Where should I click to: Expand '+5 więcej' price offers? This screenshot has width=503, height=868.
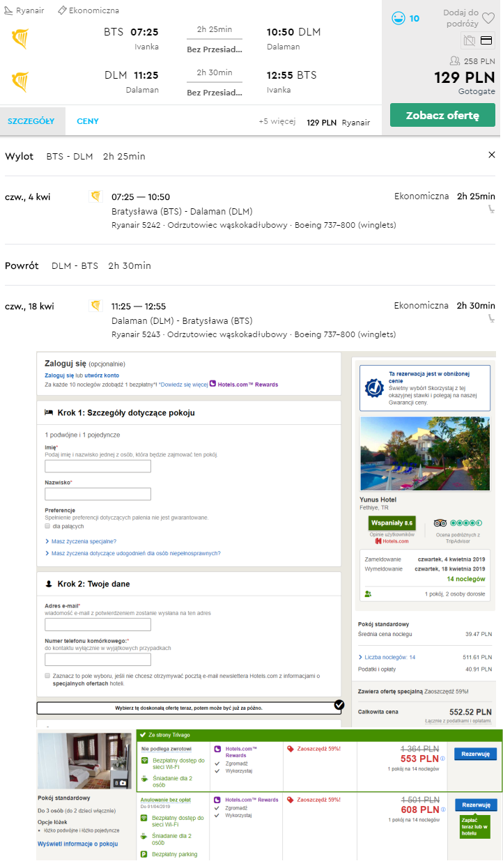pos(277,121)
